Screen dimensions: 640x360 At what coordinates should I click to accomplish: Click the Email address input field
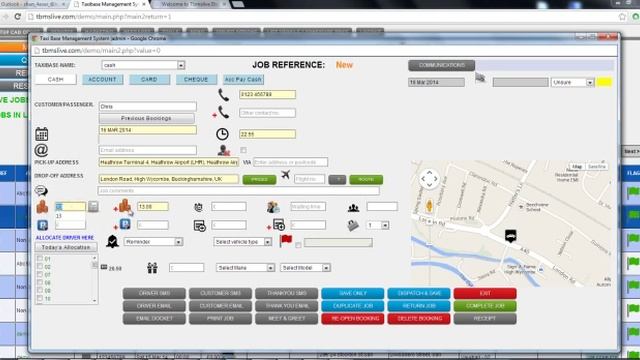point(147,150)
